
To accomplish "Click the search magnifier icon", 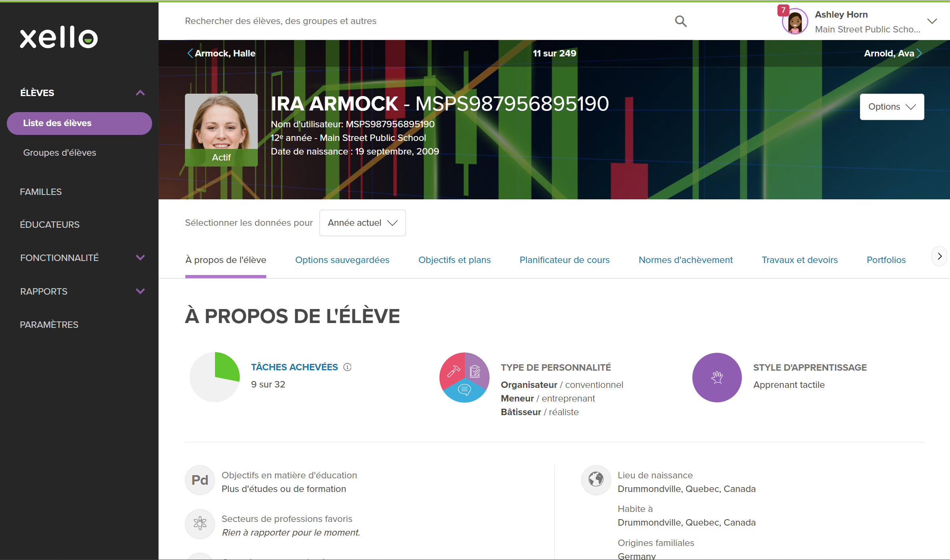I will (x=681, y=21).
